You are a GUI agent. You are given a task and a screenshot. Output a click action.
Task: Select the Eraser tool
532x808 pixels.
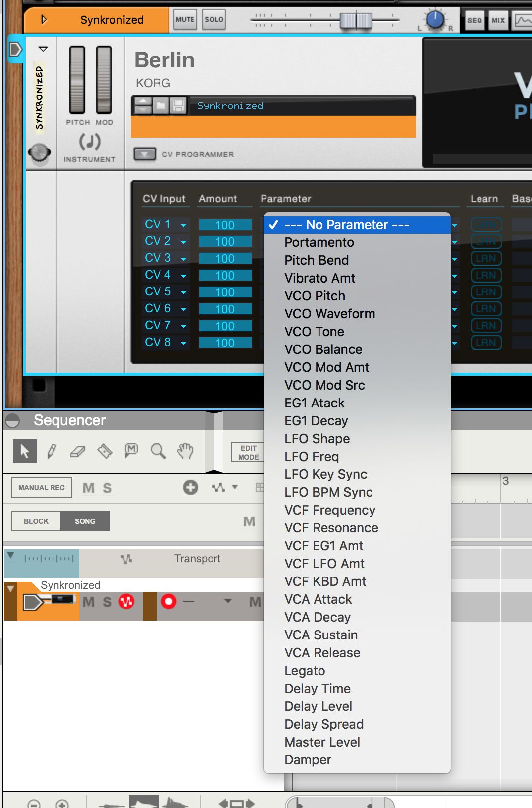pyautogui.click(x=78, y=451)
